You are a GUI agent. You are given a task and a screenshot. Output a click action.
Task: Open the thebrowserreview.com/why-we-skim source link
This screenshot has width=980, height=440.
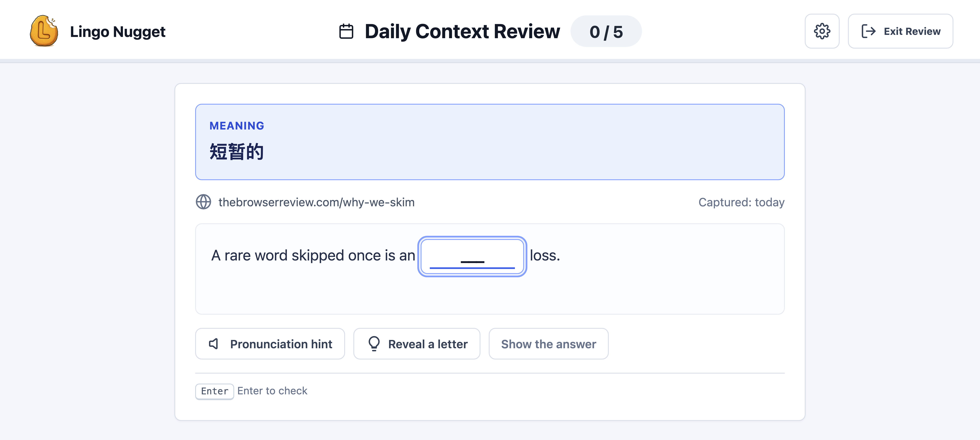click(316, 202)
